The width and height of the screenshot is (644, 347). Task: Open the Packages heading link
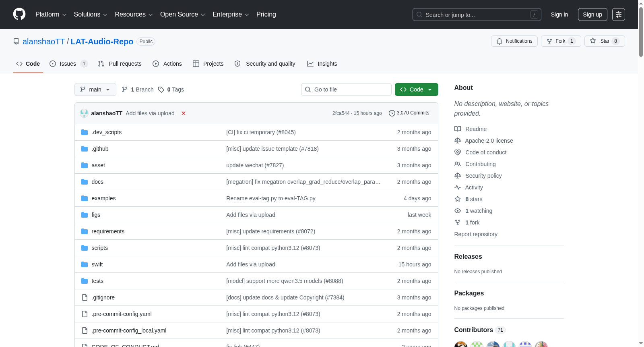pos(469,293)
